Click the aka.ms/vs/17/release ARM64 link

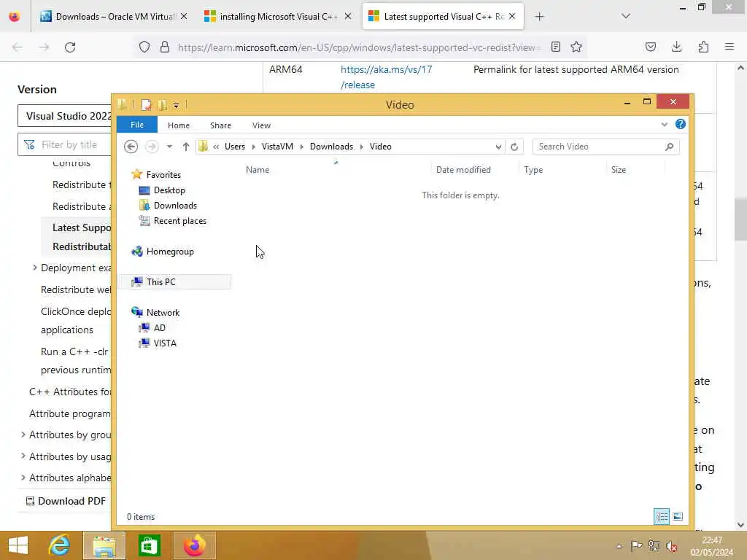click(386, 77)
